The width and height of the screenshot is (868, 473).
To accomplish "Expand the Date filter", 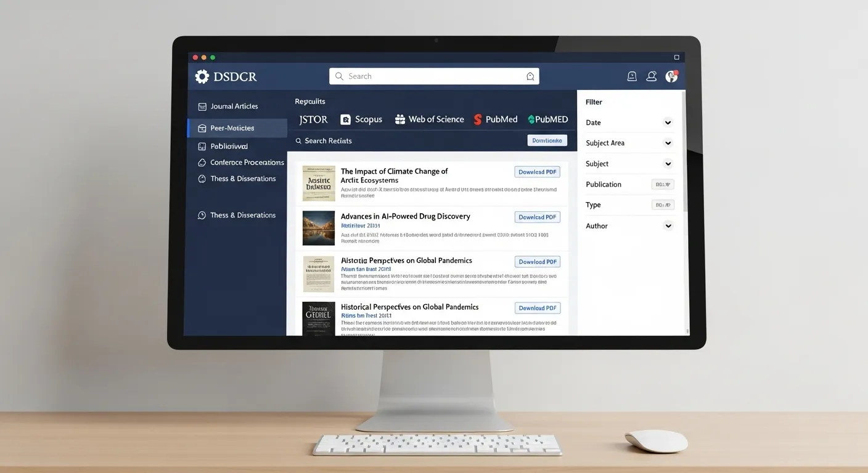I will [668, 123].
